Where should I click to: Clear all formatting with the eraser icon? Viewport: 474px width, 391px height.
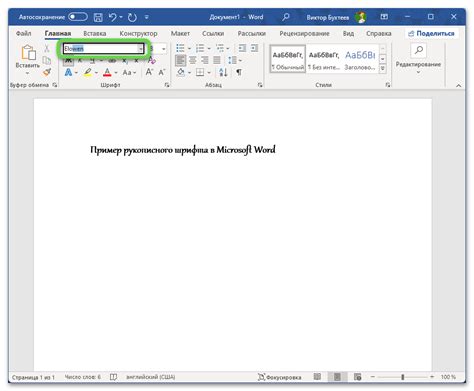click(151, 60)
